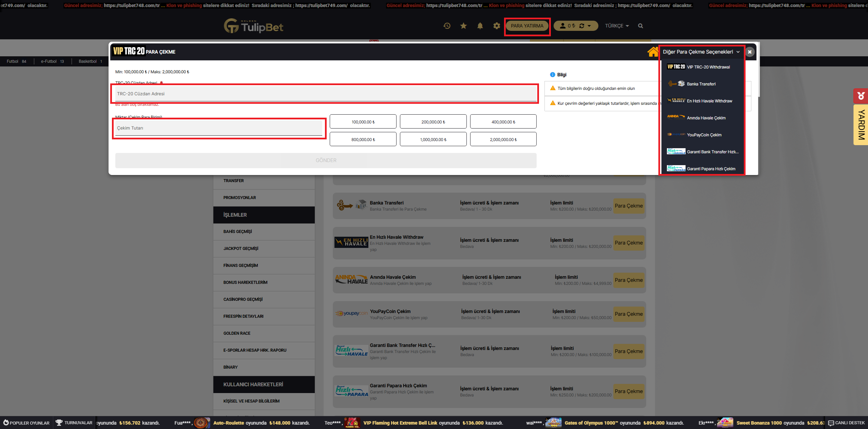868x429 pixels.
Task: Click the orange home icon in modal
Action: 653,52
